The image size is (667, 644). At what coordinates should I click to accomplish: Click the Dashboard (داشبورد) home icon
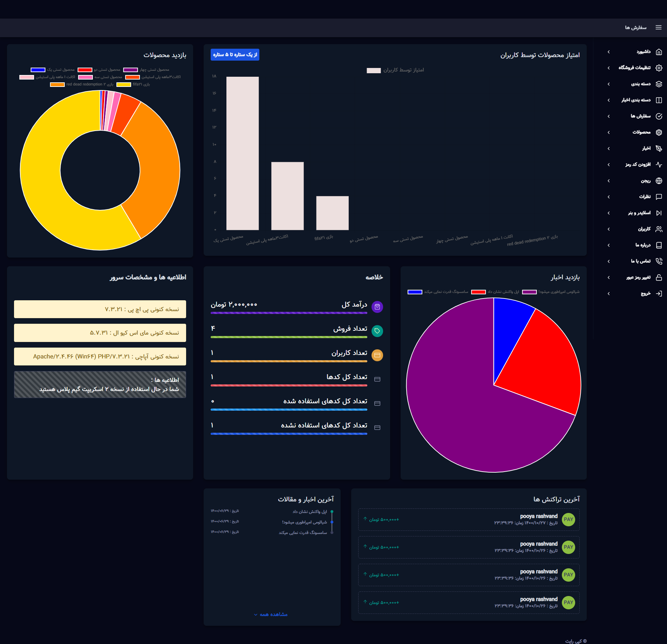click(x=659, y=52)
